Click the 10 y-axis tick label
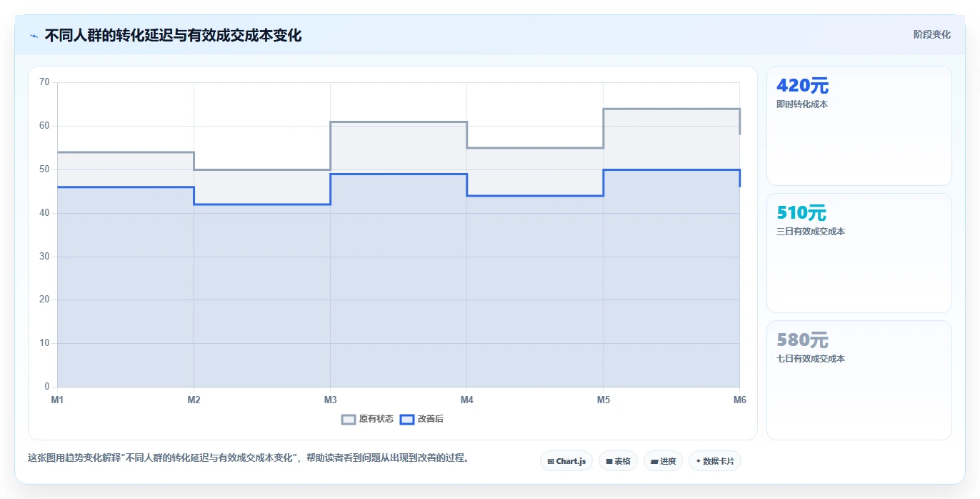This screenshot has width=980, height=499. tap(44, 343)
